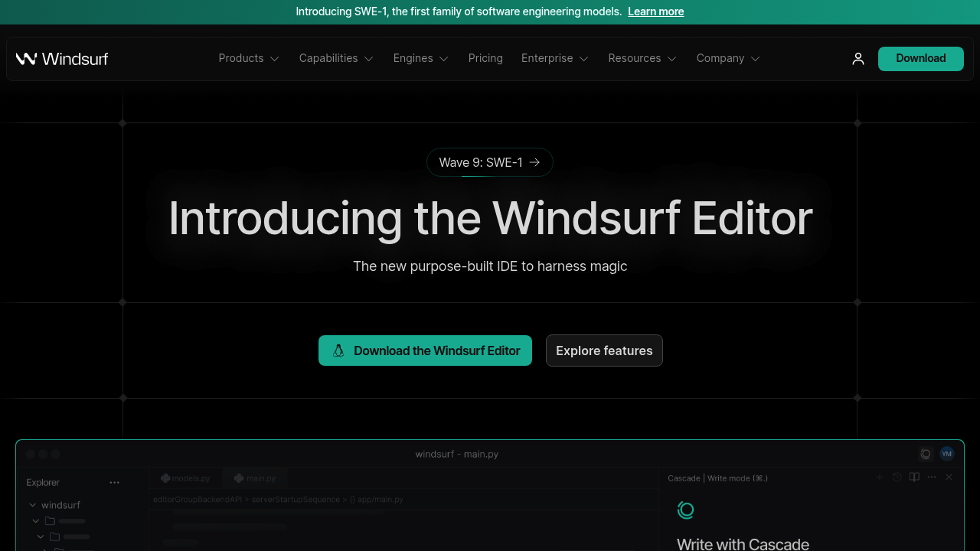The image size is (980, 551).
Task: Click the book icon in Cascade panel header
Action: (x=914, y=478)
